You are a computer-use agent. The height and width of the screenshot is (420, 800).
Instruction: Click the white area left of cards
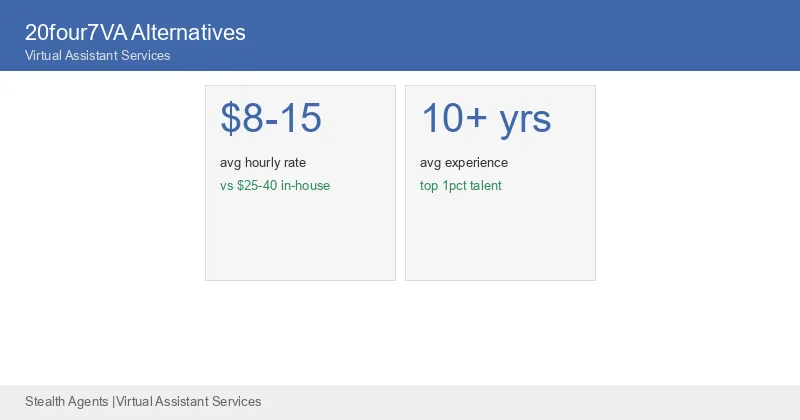(102, 204)
